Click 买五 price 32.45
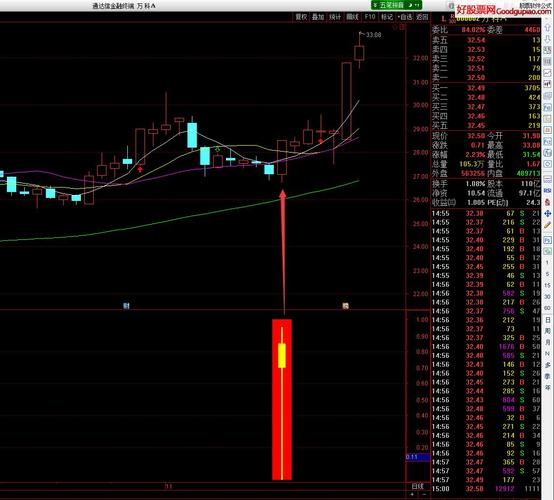 click(x=476, y=125)
